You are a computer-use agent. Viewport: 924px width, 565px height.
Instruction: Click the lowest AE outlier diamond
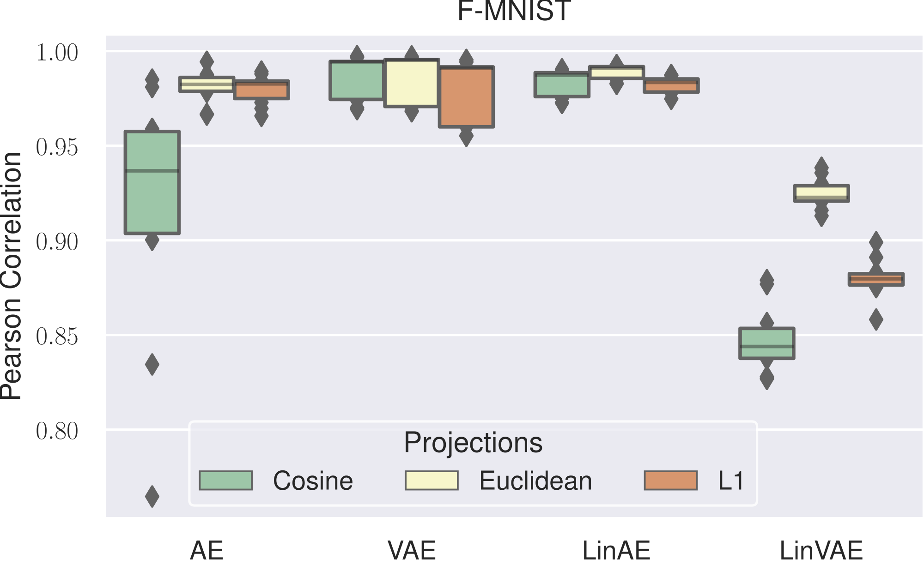click(152, 496)
